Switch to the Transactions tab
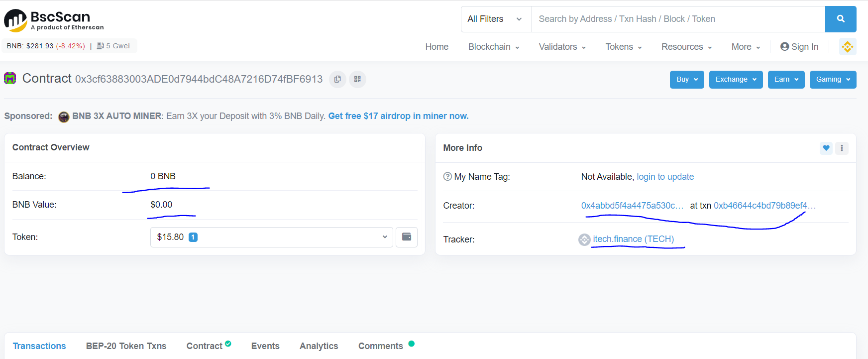Image resolution: width=868 pixels, height=359 pixels. coord(39,346)
